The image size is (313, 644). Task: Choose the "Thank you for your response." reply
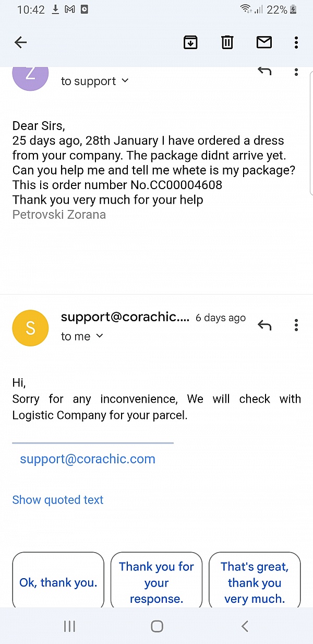click(x=156, y=582)
